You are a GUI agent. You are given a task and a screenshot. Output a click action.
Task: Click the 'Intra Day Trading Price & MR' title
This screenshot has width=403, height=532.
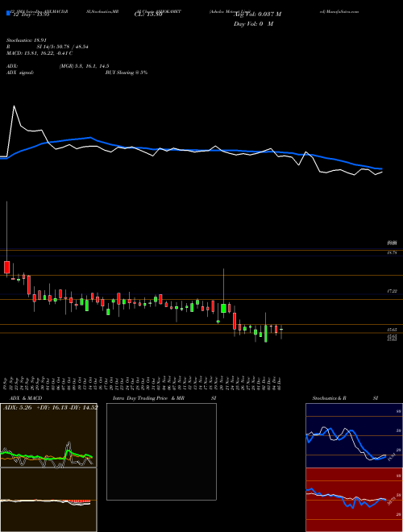(148, 398)
